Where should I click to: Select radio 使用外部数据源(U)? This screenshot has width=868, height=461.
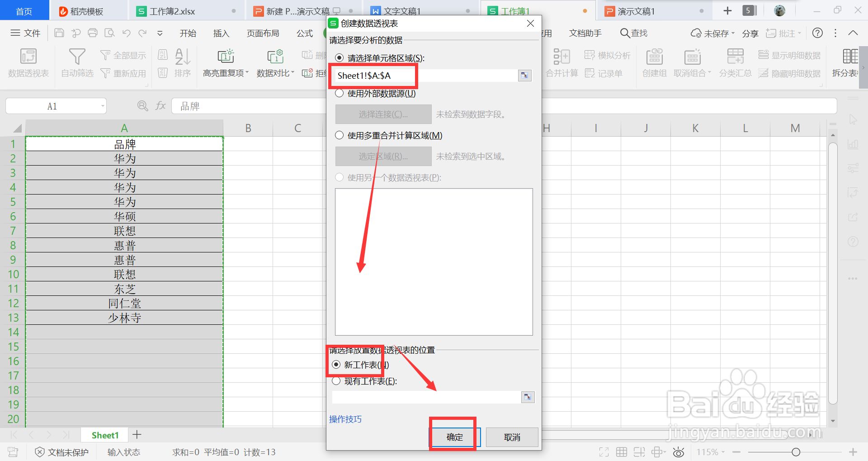[339, 94]
